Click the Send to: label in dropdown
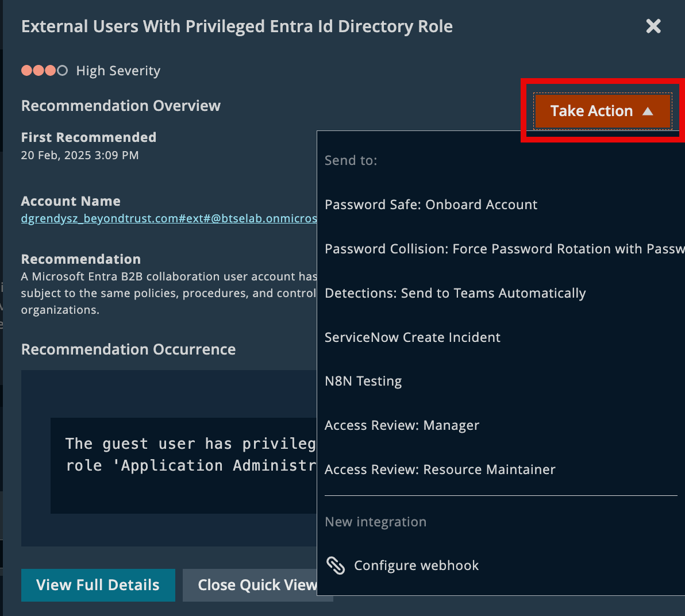Image resolution: width=685 pixels, height=616 pixels. [x=351, y=160]
